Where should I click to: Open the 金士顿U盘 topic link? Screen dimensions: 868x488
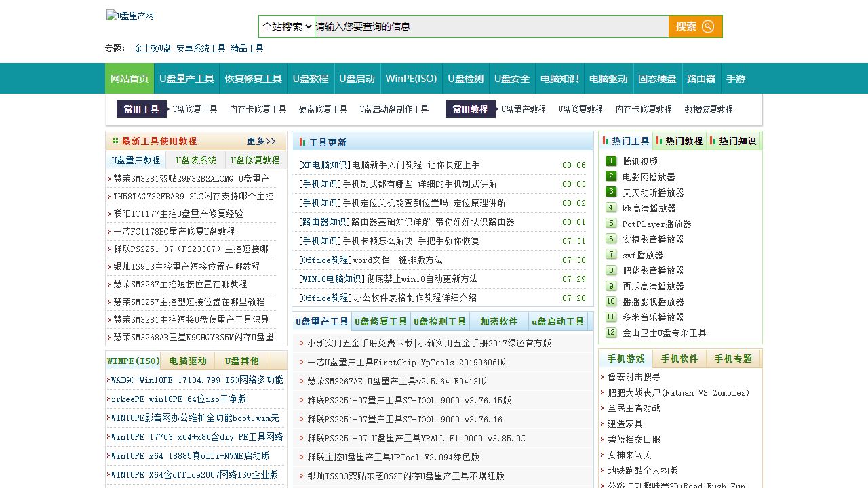click(x=153, y=49)
